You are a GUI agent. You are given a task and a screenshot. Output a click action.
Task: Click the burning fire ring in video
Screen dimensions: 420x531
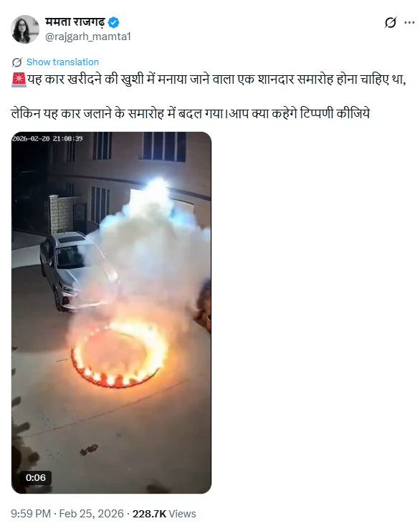pos(119,354)
